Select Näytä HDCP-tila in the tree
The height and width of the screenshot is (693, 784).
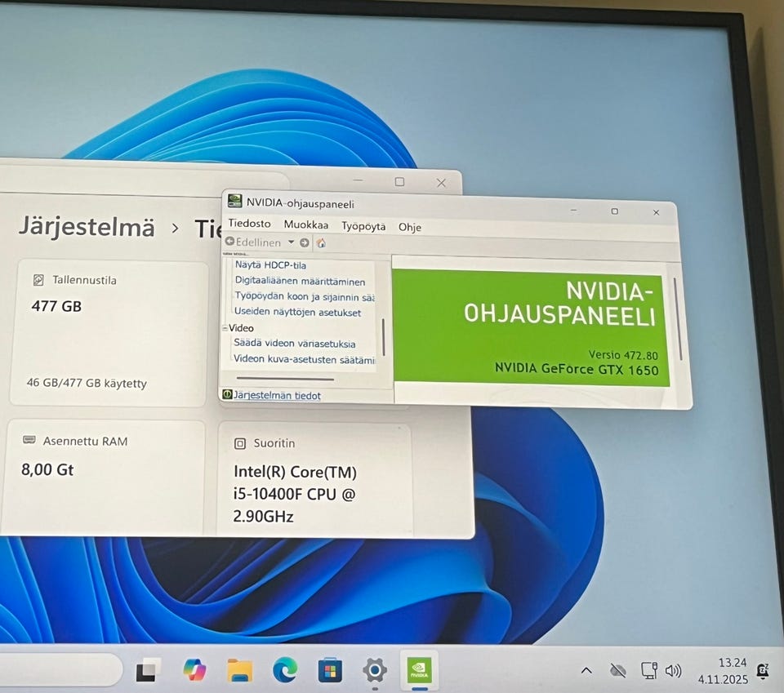tap(270, 264)
